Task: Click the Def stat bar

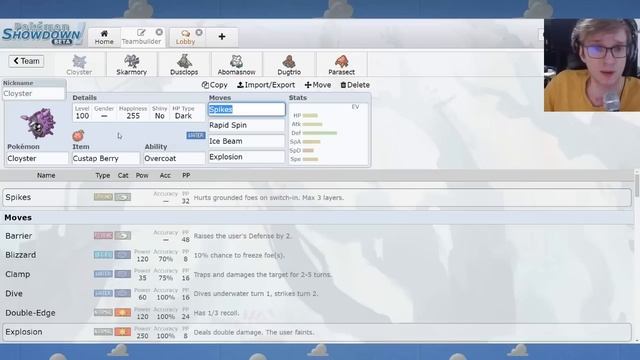Action: pyautogui.click(x=320, y=133)
